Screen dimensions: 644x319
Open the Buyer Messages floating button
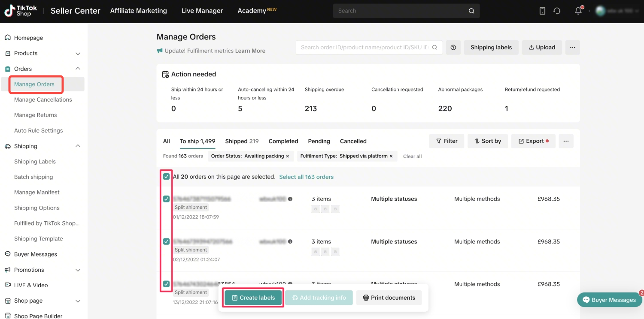(x=610, y=300)
